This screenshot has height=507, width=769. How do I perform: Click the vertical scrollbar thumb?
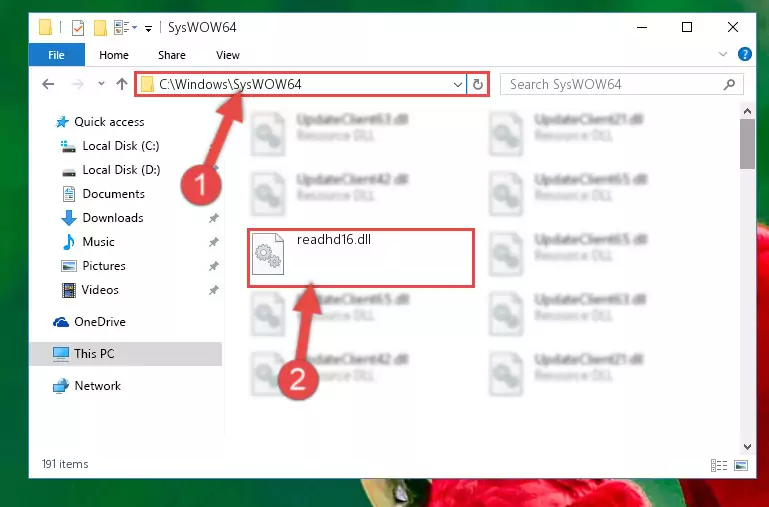point(747,144)
